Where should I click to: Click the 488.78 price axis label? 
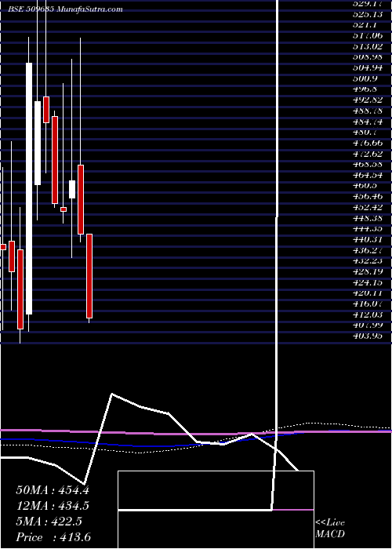tap(367, 111)
